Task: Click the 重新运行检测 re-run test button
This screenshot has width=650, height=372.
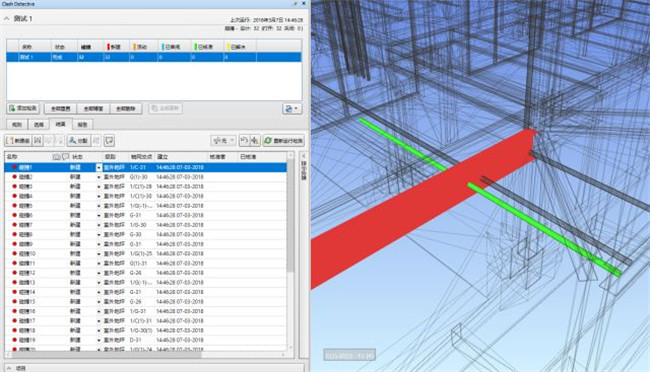Action: point(284,141)
